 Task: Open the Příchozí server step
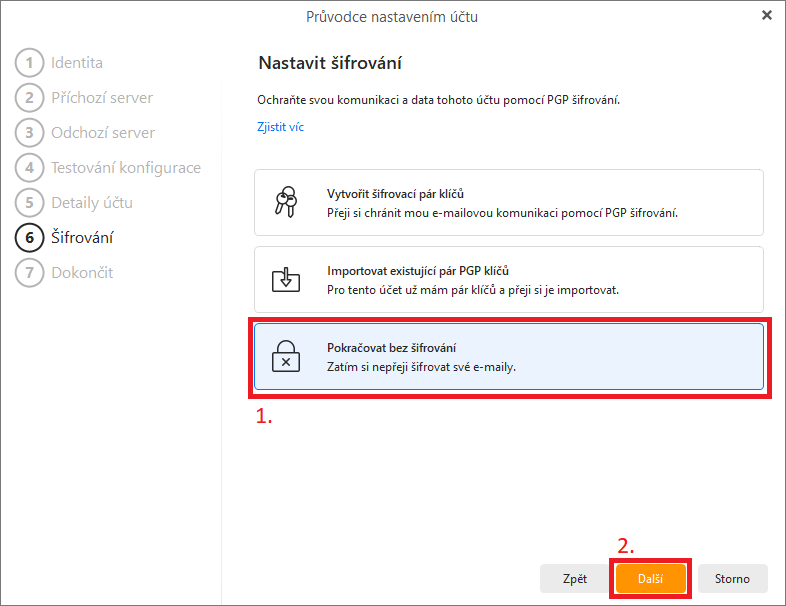pyautogui.click(x=102, y=98)
